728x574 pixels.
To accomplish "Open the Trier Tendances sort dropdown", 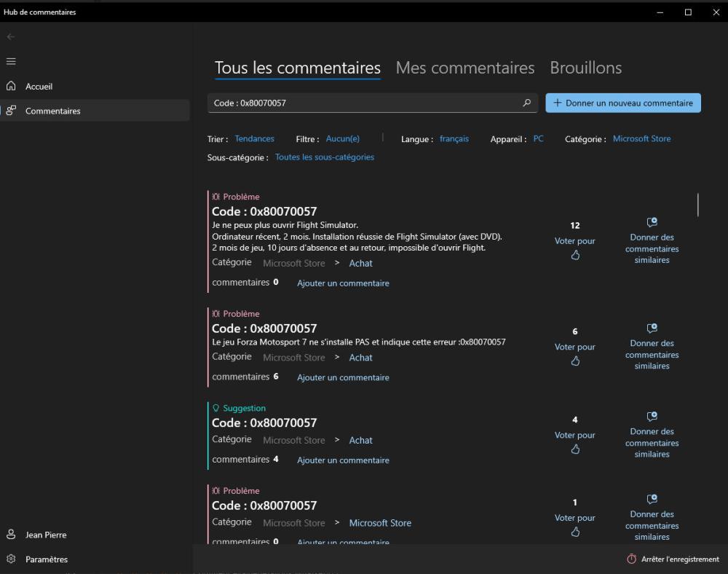I will point(254,138).
